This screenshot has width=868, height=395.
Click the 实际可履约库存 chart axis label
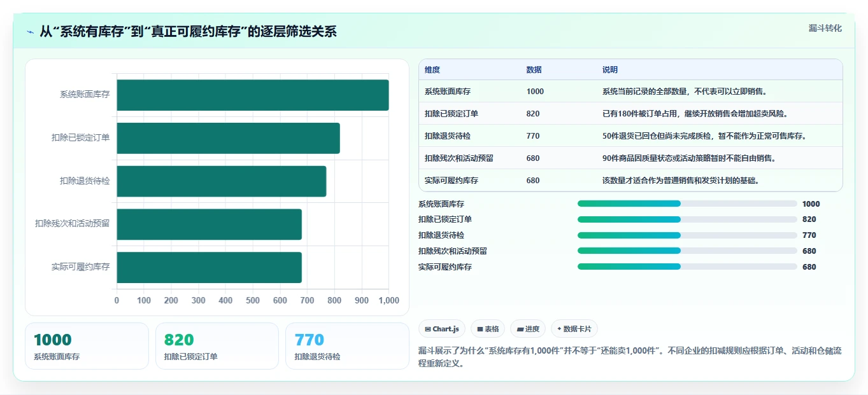(x=81, y=267)
